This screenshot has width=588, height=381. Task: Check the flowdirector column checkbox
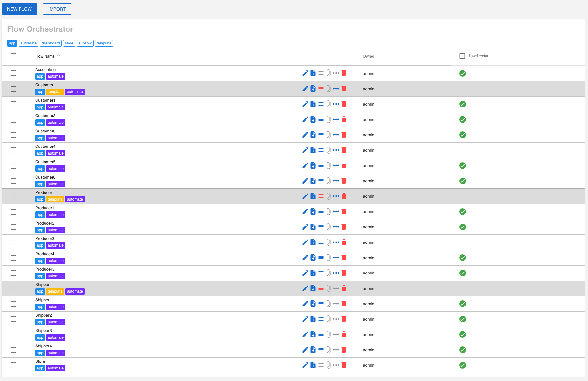(x=462, y=56)
